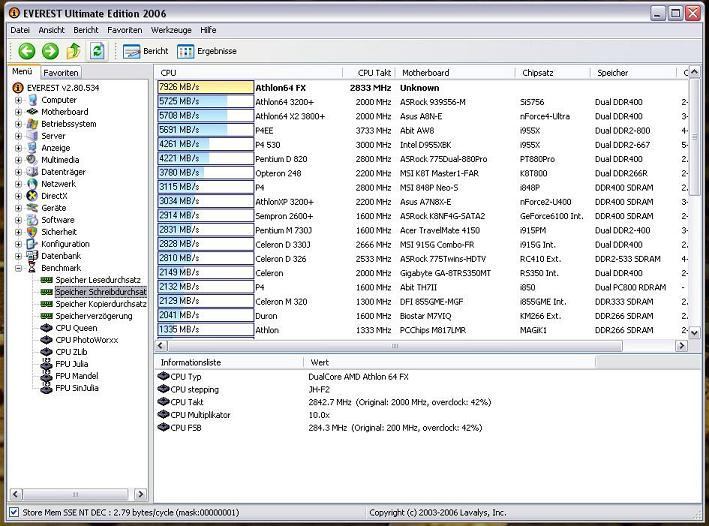This screenshot has width=709, height=526.
Task: Sort by the Speicher column header
Action: (633, 73)
